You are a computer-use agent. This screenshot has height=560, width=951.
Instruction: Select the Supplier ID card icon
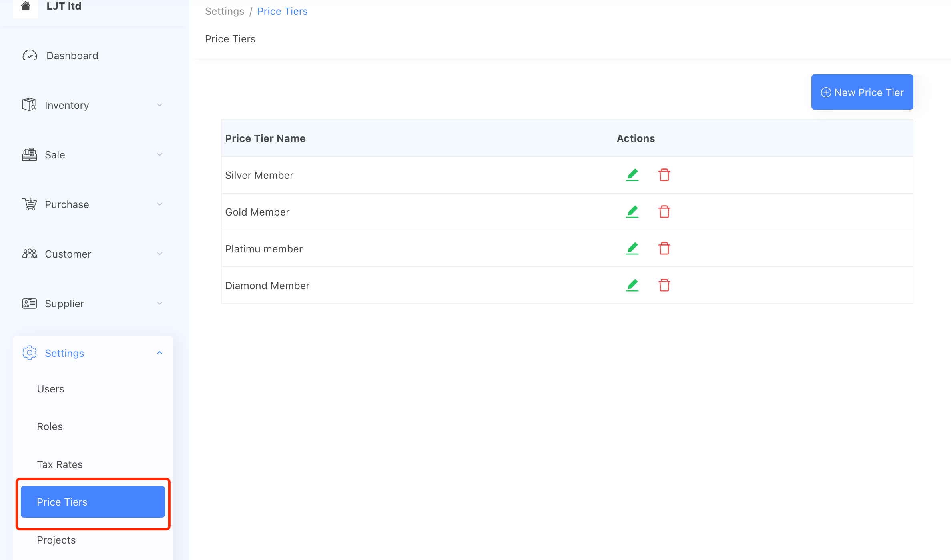pyautogui.click(x=29, y=303)
